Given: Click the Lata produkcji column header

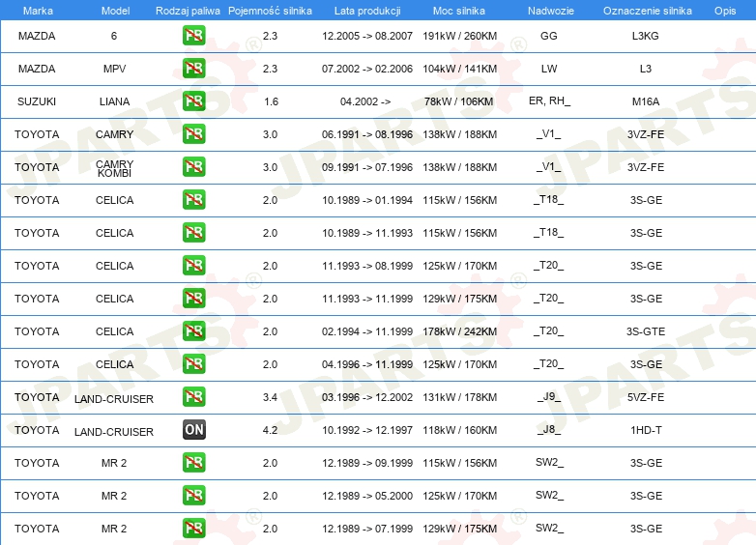Looking at the screenshot, I should click(367, 11).
